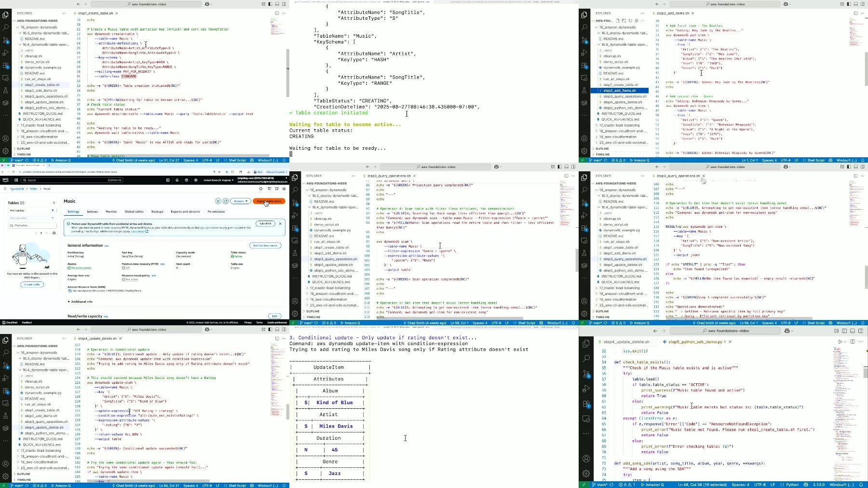Viewport: 868px width, 488px height.
Task: Click the Edit PITR button
Action: click(266, 224)
